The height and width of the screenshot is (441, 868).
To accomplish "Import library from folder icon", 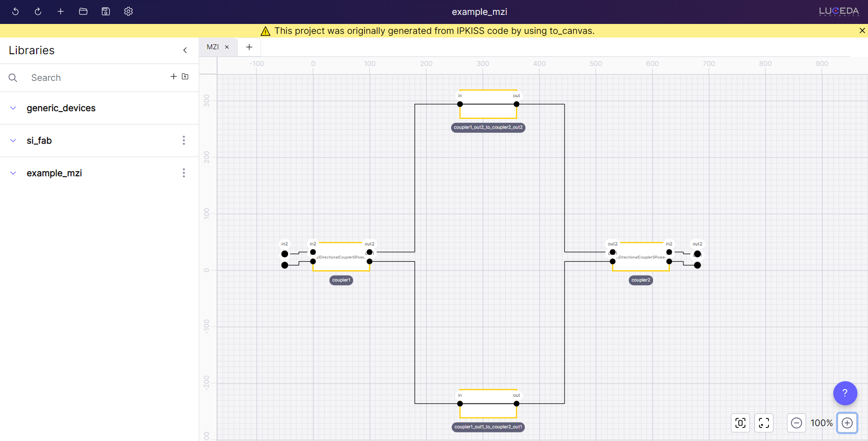I will 185,77.
